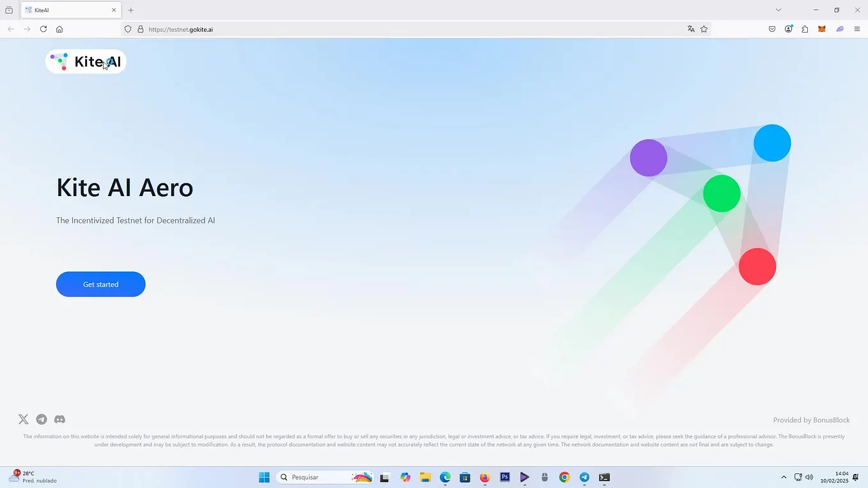Open Task View in the taskbar
Image resolution: width=868 pixels, height=488 pixels.
pyautogui.click(x=384, y=477)
